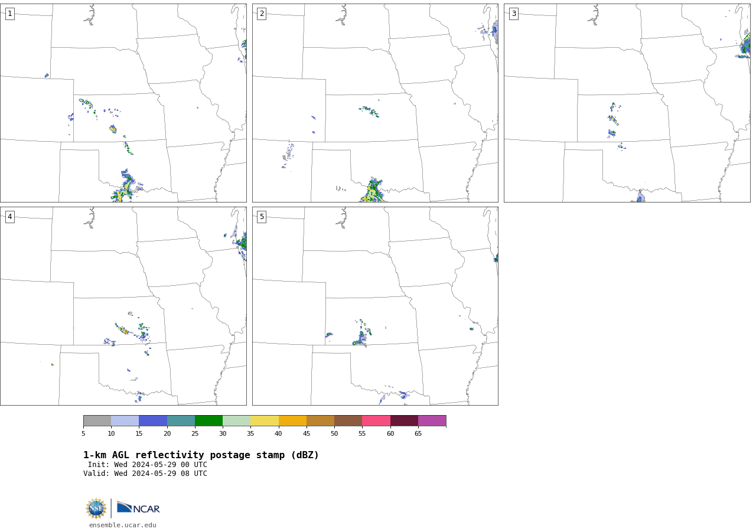Click the ensemble.ucar.edu text

(x=123, y=525)
